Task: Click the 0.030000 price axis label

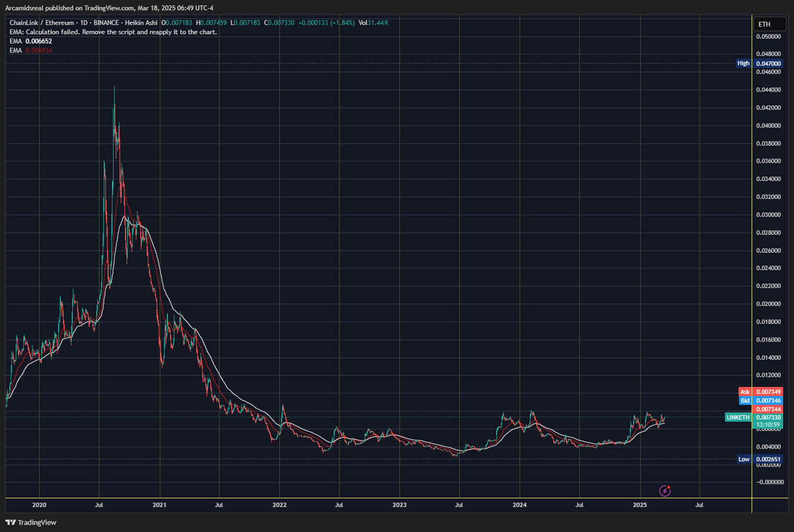Action: [x=770, y=214]
